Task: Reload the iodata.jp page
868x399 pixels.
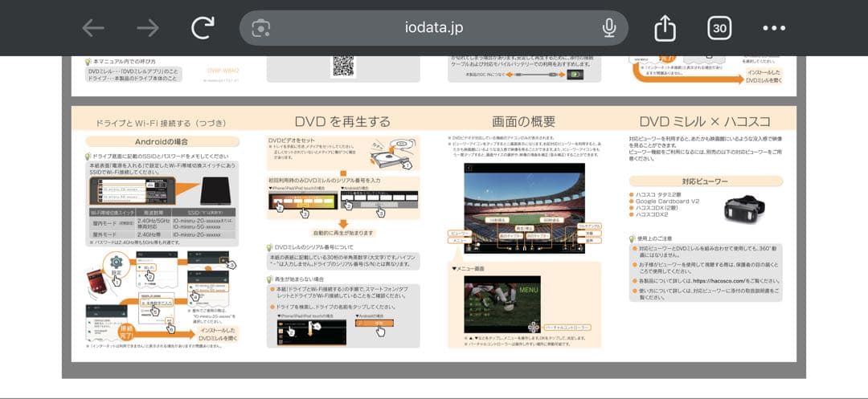Action: coord(202,27)
